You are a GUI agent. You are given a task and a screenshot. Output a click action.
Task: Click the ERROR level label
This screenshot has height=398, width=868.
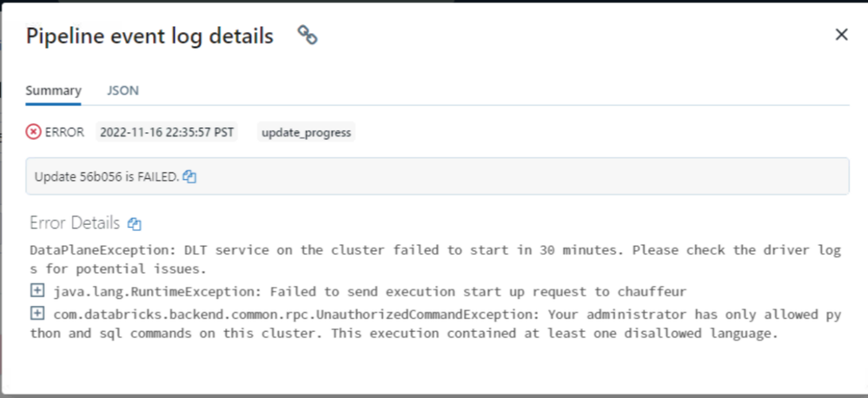(64, 132)
